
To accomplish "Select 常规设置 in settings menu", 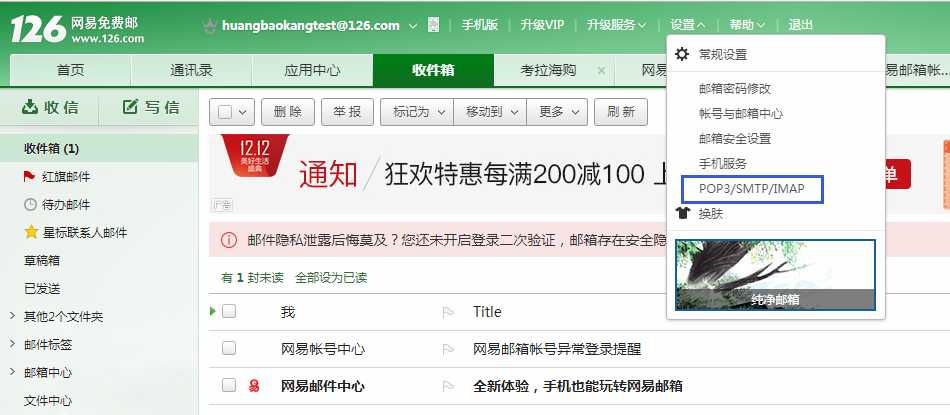I will [723, 55].
